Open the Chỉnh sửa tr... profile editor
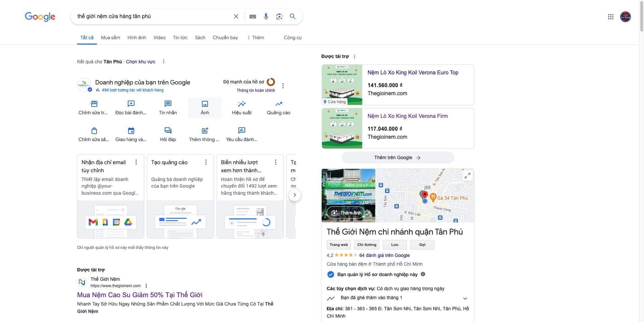Viewport: 644px width, 322px height. point(94,108)
